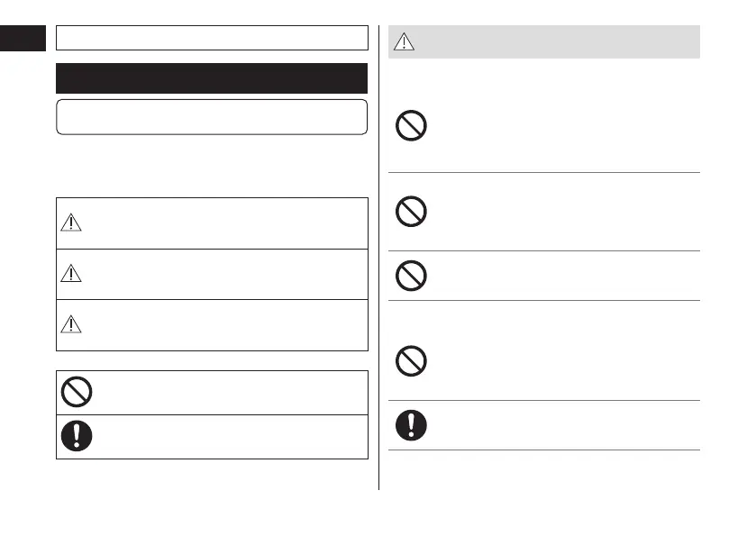Image resolution: width=756 pixels, height=536 pixels.
Task: Click the empty outlined box above the black banner
Action: pyautogui.click(x=212, y=37)
